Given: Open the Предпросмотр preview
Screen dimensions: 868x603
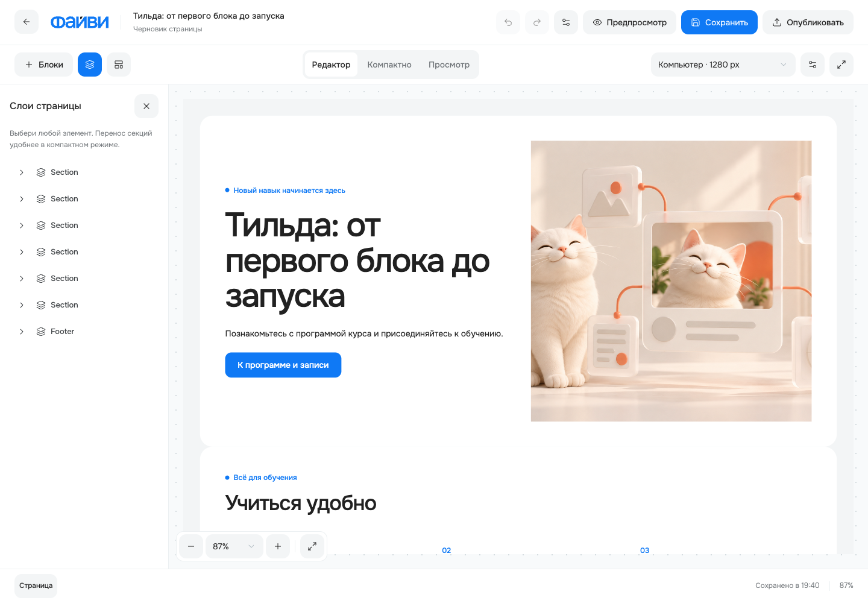Looking at the screenshot, I should point(629,22).
